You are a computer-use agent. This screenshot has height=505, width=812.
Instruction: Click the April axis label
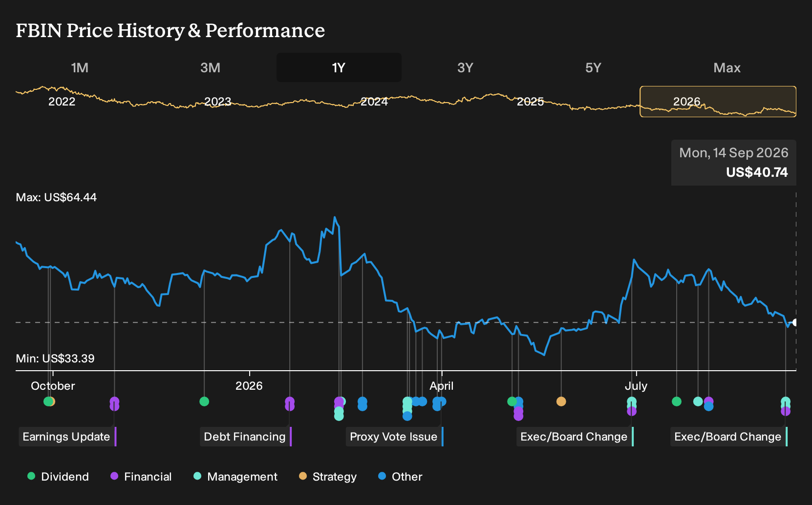click(442, 386)
